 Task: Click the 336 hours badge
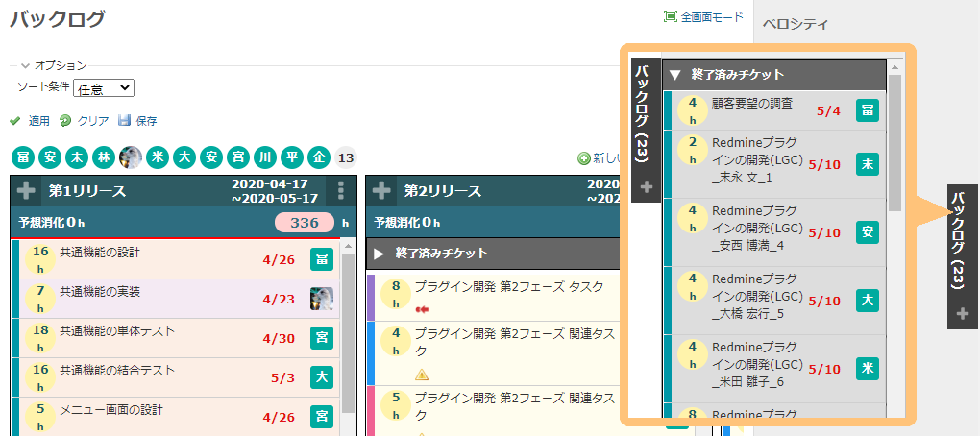tap(305, 223)
